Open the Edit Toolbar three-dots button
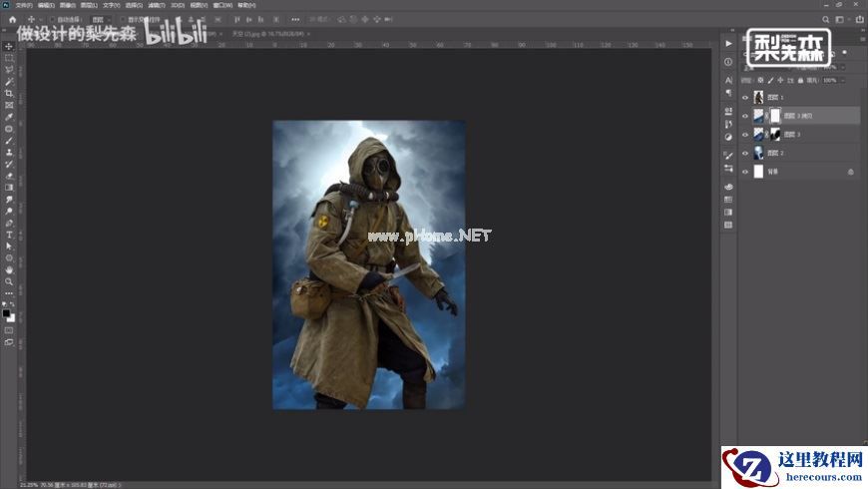This screenshot has height=489, width=868. click(9, 293)
